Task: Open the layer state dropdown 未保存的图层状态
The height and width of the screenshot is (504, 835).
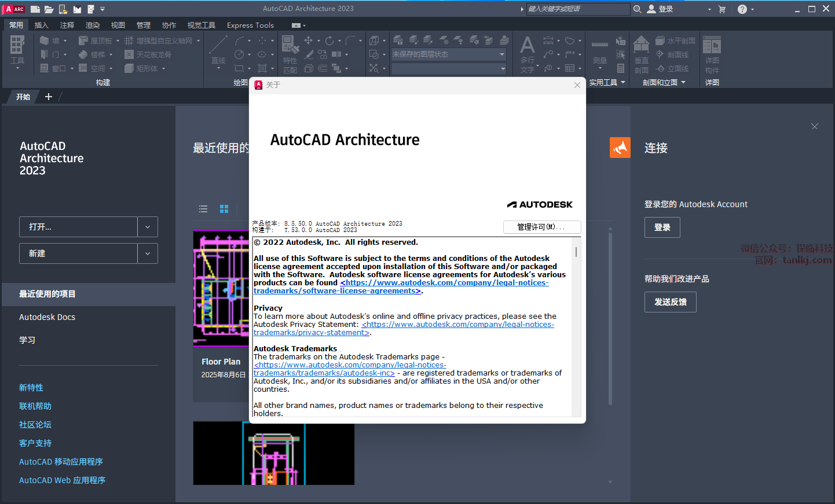Action: (449, 54)
